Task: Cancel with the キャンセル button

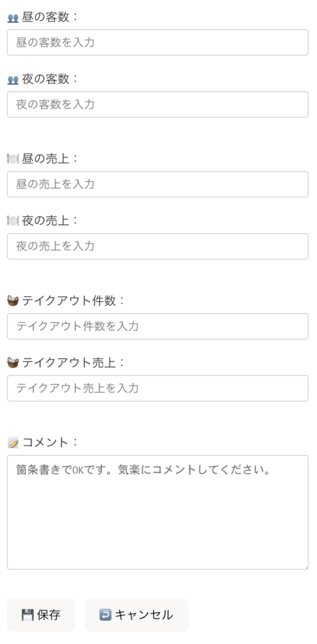Action: click(136, 615)
